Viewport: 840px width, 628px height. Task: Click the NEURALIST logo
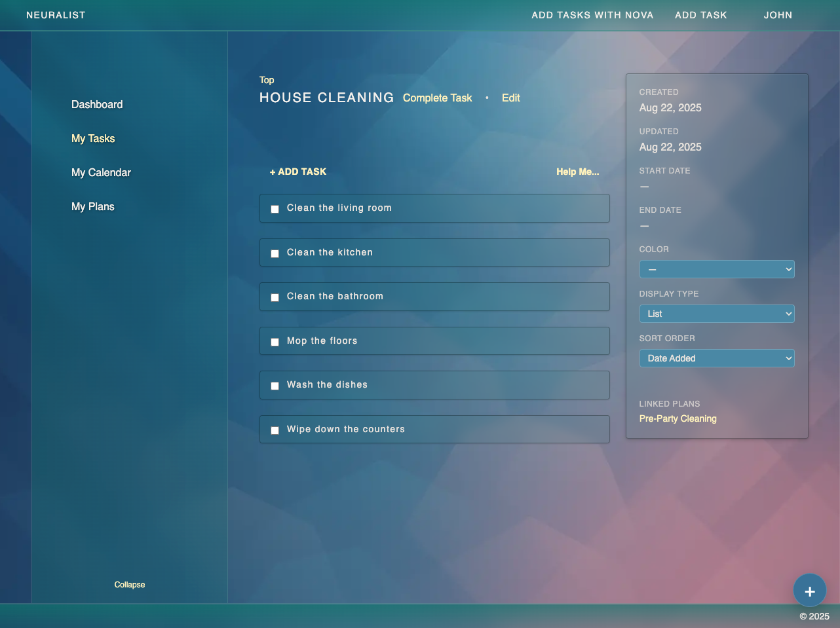(x=56, y=14)
